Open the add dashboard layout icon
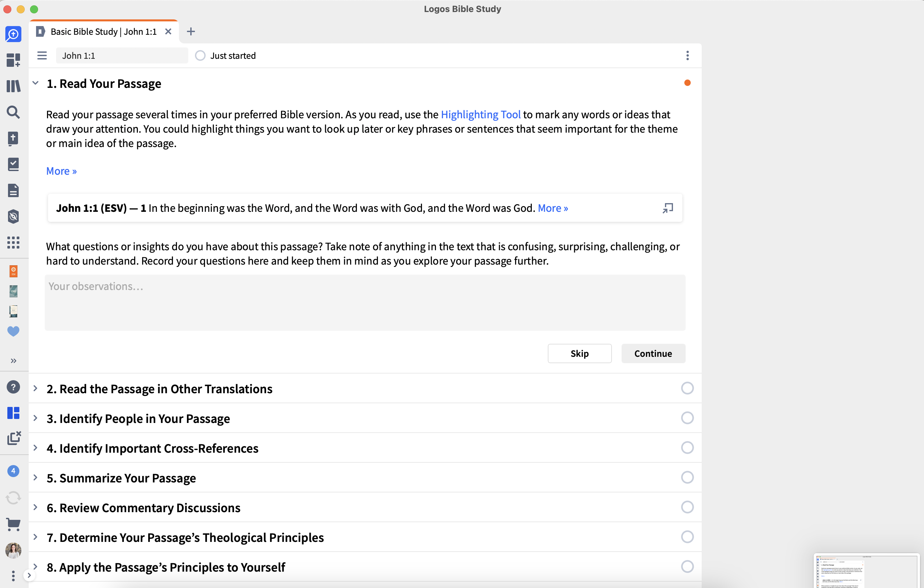Image resolution: width=924 pixels, height=588 pixels. [13, 60]
